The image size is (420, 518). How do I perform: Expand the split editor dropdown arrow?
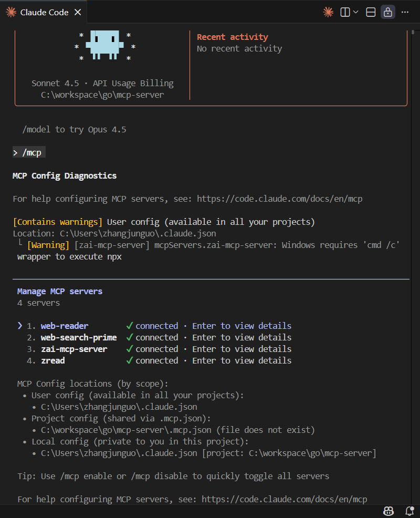(355, 12)
